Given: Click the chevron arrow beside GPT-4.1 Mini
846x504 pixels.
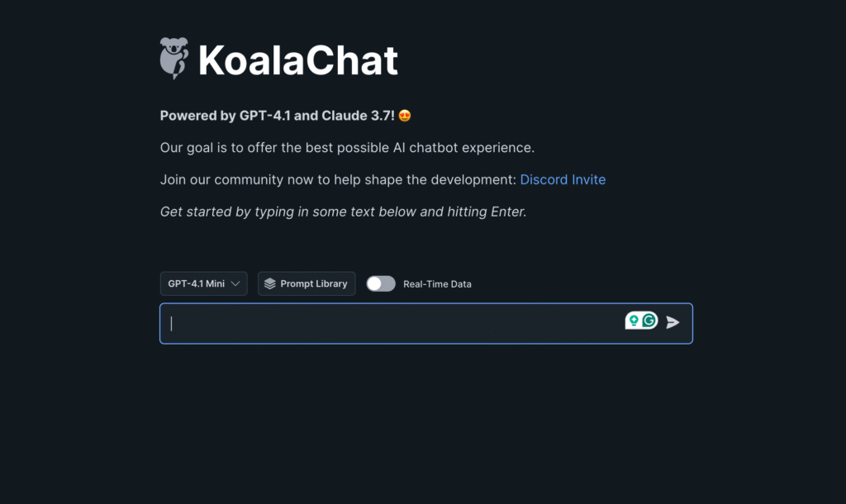Looking at the screenshot, I should 235,284.
